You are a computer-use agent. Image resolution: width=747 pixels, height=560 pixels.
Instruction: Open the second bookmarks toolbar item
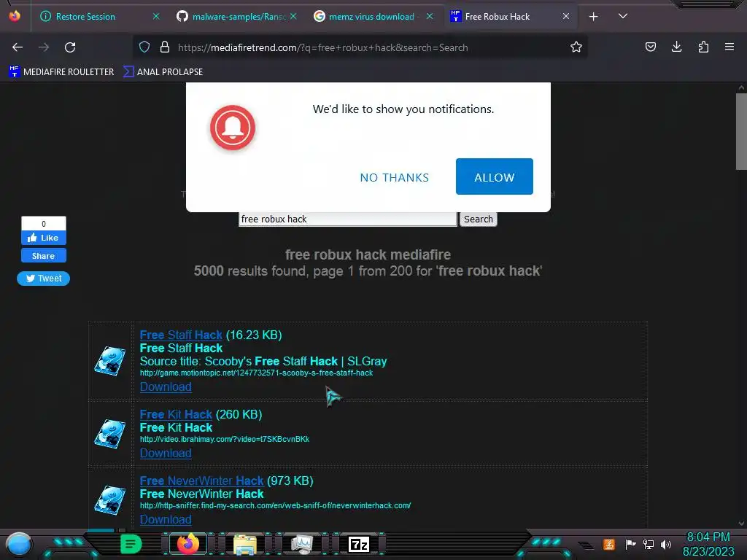point(163,72)
